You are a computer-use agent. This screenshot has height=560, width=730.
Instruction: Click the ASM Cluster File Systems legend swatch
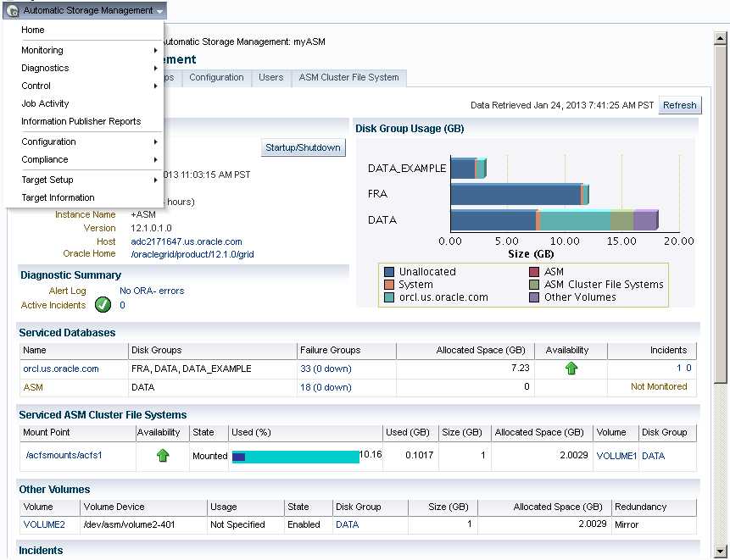tap(534, 284)
